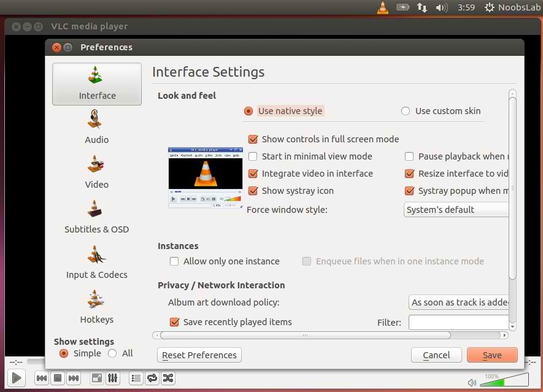
Task: Open the Audio preferences section
Action: pos(96,126)
